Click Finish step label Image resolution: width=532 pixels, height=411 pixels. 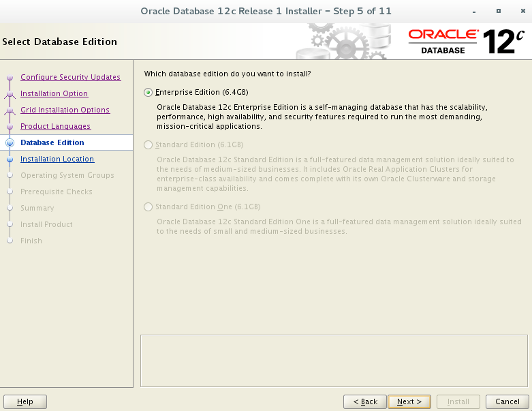31,241
